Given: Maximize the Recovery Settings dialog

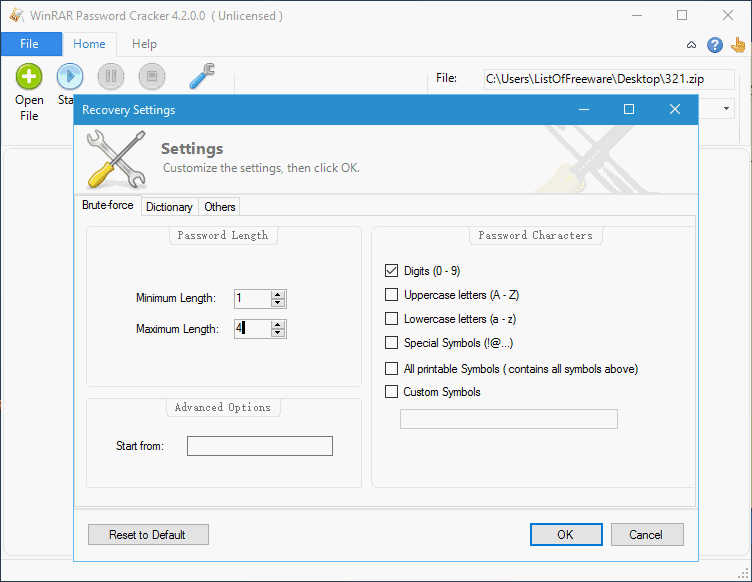Looking at the screenshot, I should [629, 109].
